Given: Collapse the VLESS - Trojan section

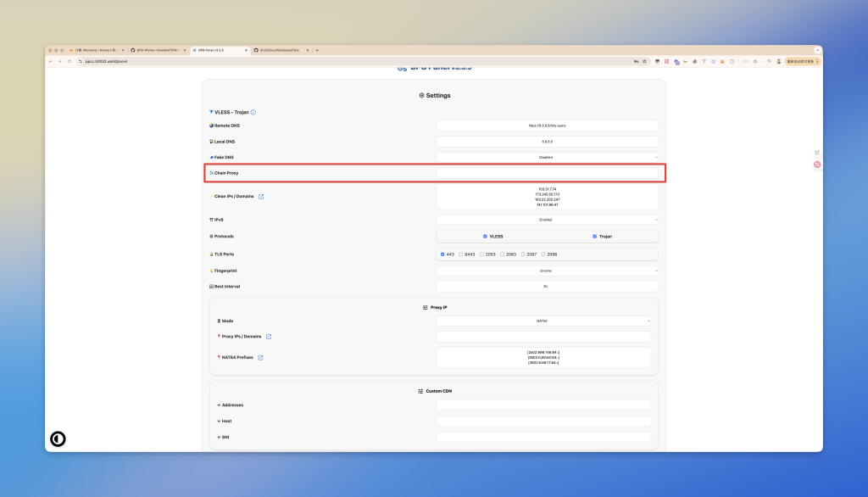Looking at the screenshot, I should [212, 112].
